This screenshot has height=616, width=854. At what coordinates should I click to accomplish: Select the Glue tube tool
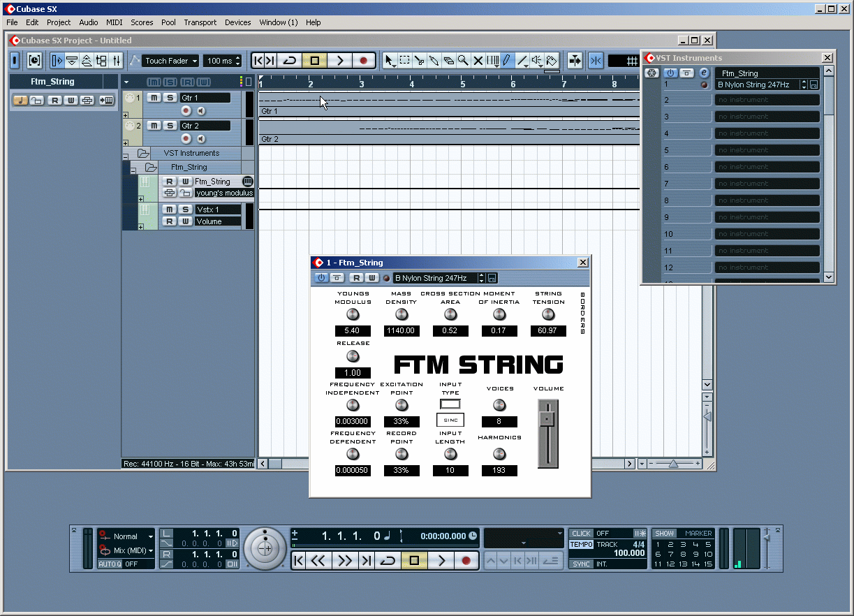tap(434, 61)
